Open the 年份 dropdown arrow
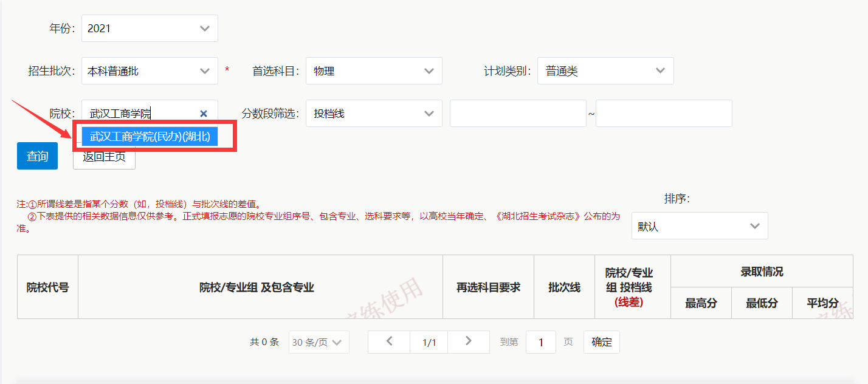 click(x=204, y=28)
